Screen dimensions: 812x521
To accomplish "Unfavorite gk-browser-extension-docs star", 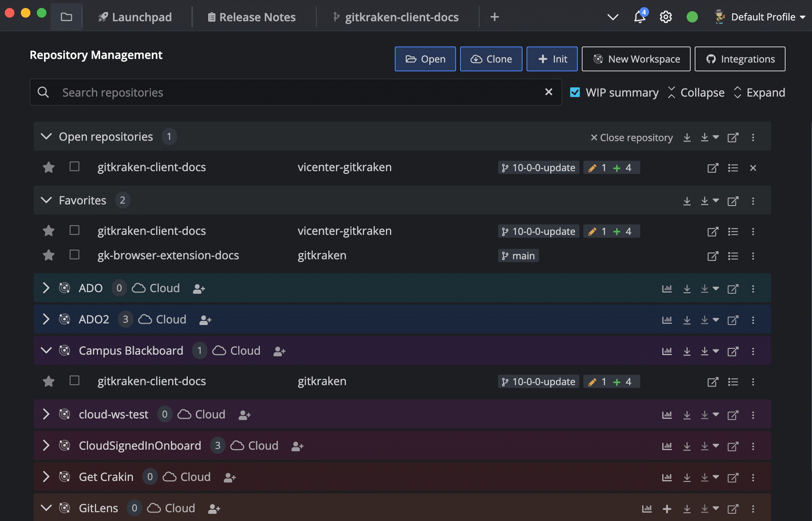I will pos(48,255).
